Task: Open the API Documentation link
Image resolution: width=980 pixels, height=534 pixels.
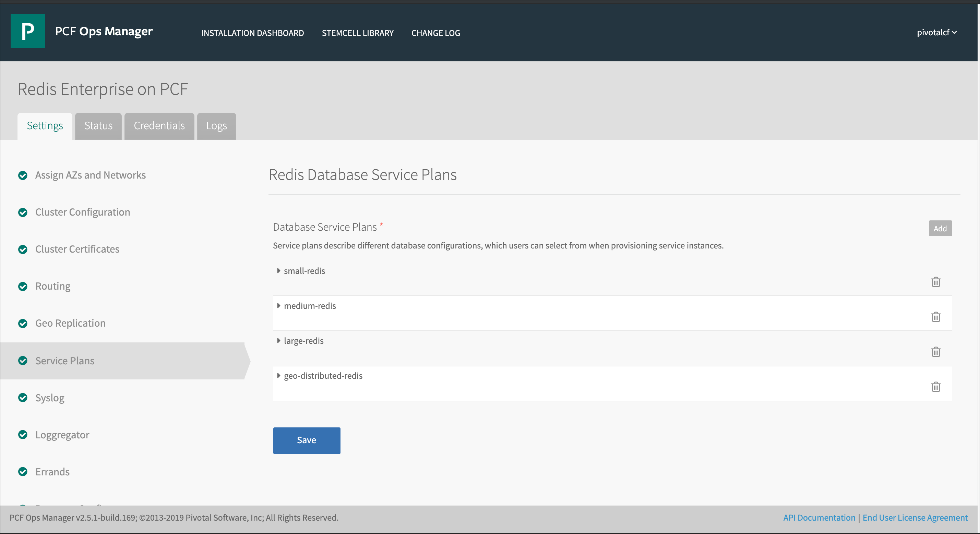Action: click(819, 518)
